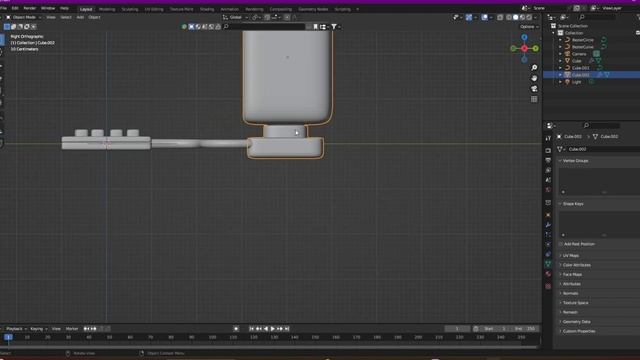Click the green Y axis gizmo circle

536,49
